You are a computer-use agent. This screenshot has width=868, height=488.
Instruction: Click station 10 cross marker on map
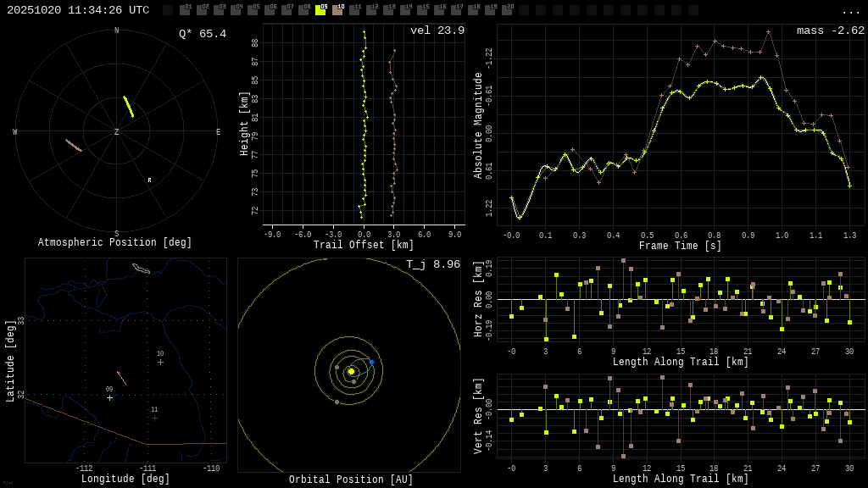click(x=160, y=363)
